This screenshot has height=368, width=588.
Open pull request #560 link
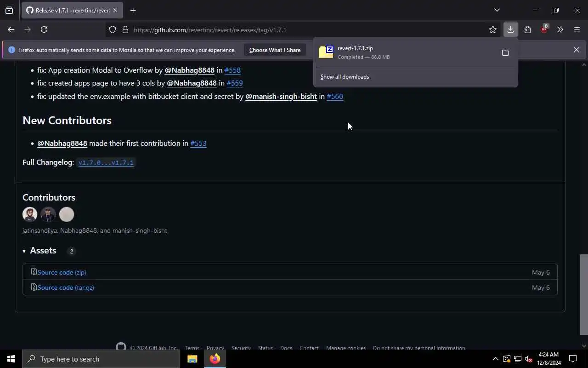pyautogui.click(x=335, y=96)
